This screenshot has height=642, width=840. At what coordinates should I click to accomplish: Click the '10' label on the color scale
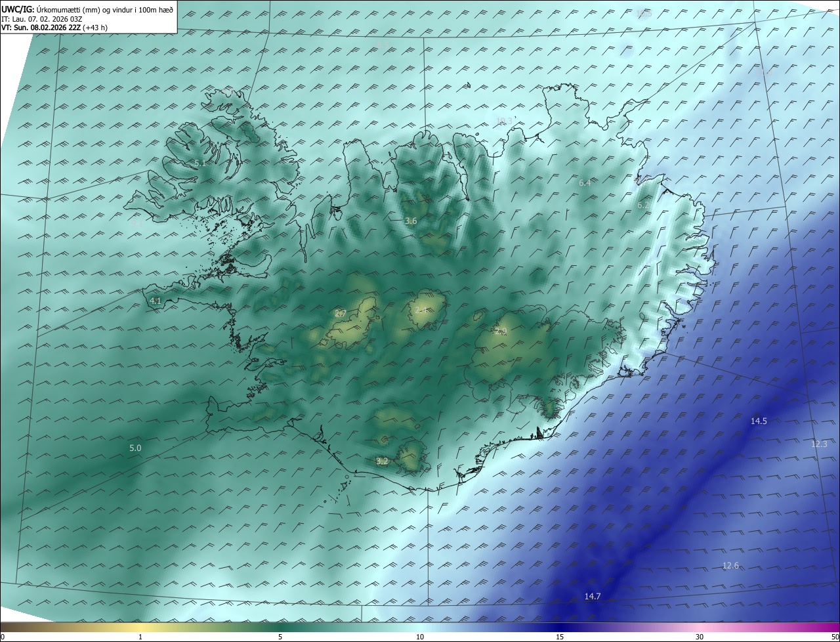tap(420, 637)
